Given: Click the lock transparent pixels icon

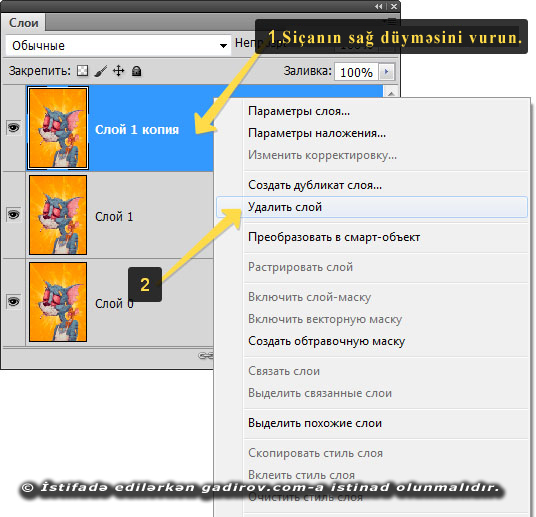Looking at the screenshot, I should point(82,71).
